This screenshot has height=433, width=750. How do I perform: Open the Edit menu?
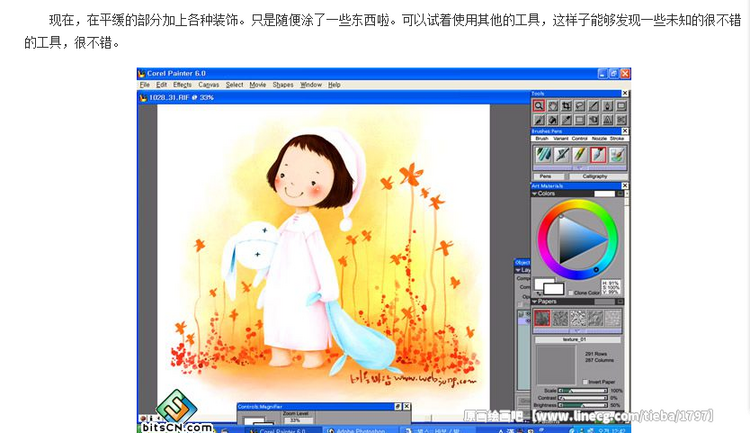pyautogui.click(x=162, y=85)
